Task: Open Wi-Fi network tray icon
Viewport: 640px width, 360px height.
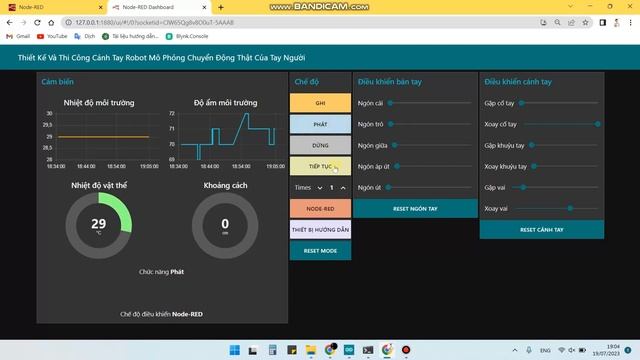Action: click(x=562, y=350)
